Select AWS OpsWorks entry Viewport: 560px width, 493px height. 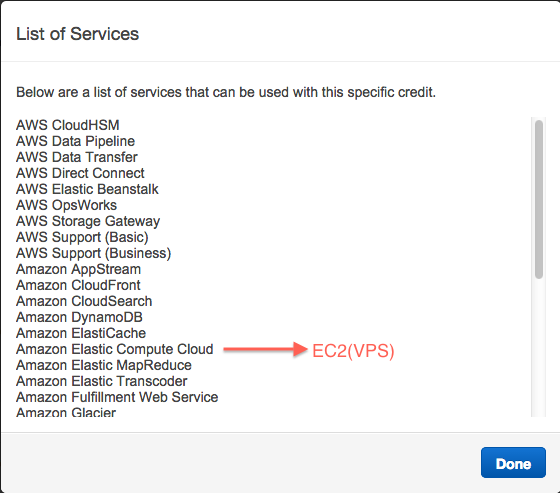66,205
